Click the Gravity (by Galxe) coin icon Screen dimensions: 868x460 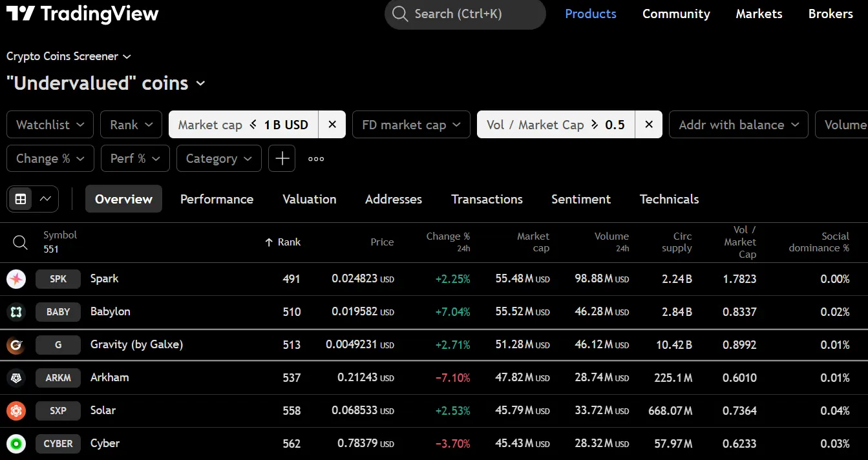(x=16, y=345)
